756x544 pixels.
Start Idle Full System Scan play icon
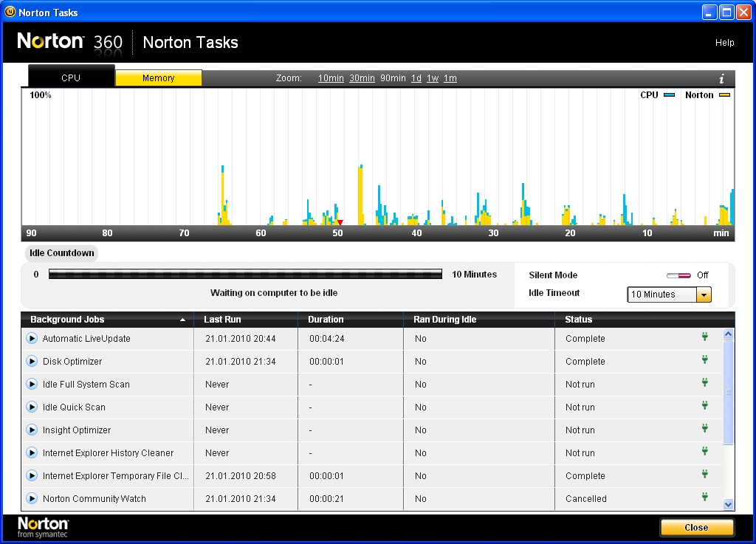32,384
